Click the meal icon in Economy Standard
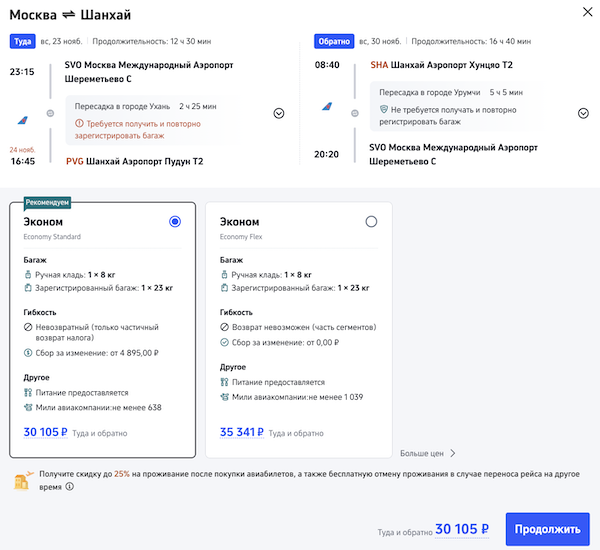 coord(27,393)
